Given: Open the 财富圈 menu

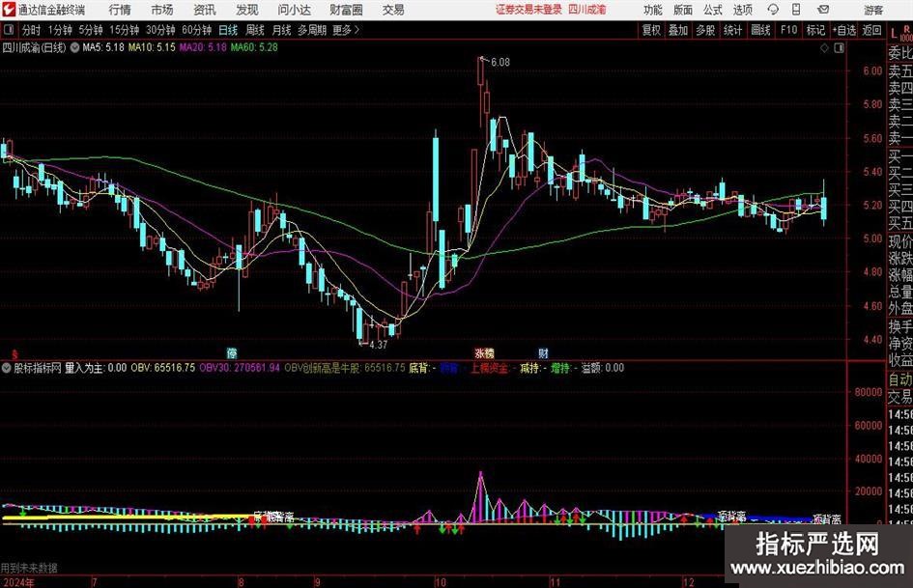Looking at the screenshot, I should (346, 10).
